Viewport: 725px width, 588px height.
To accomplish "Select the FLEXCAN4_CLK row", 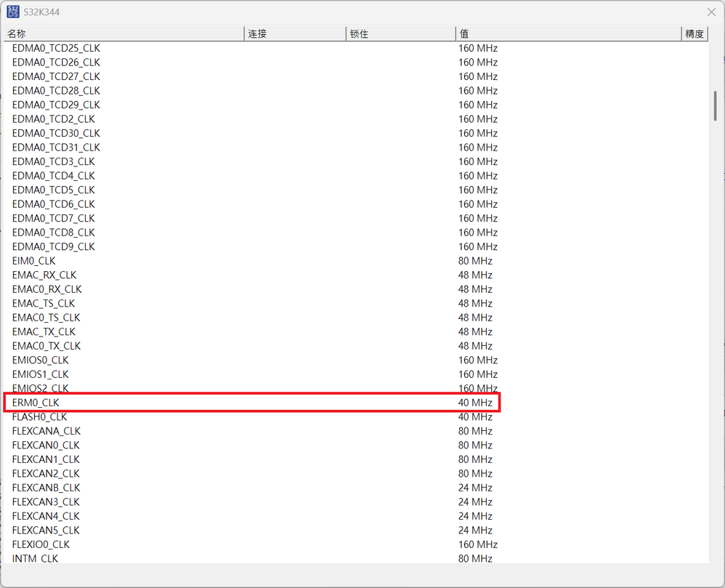I will coord(356,516).
